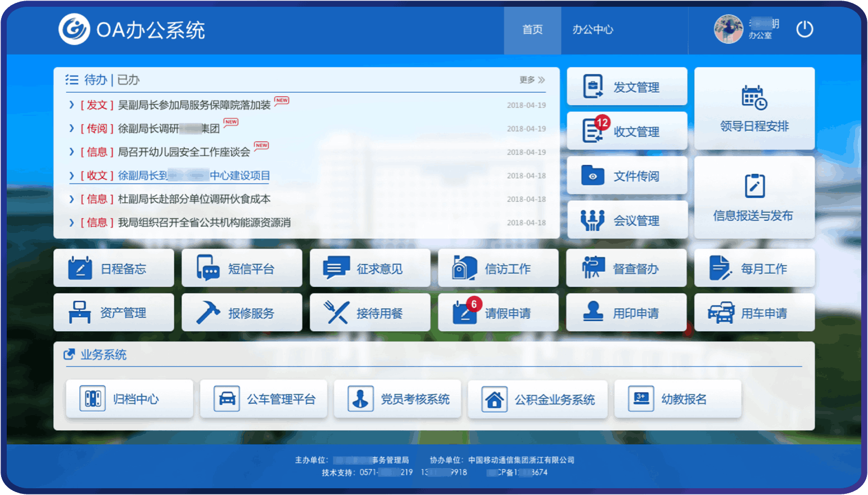Click the 文件传阅 folder icon
The image size is (868, 495).
click(593, 175)
